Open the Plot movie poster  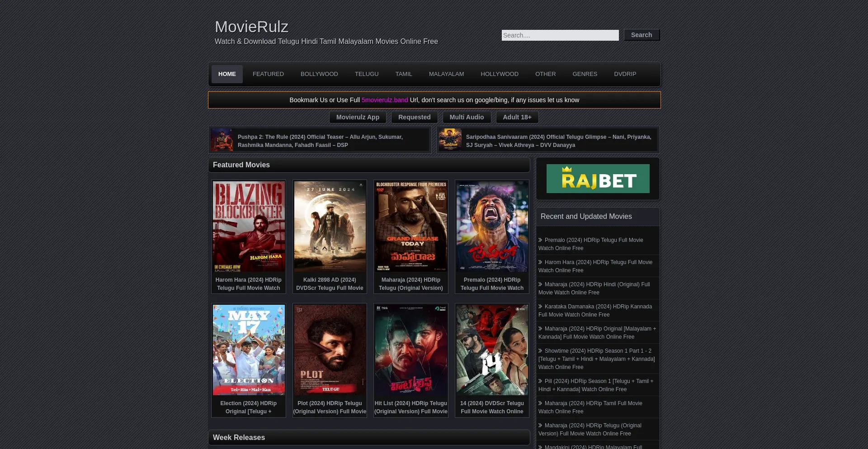(x=330, y=350)
